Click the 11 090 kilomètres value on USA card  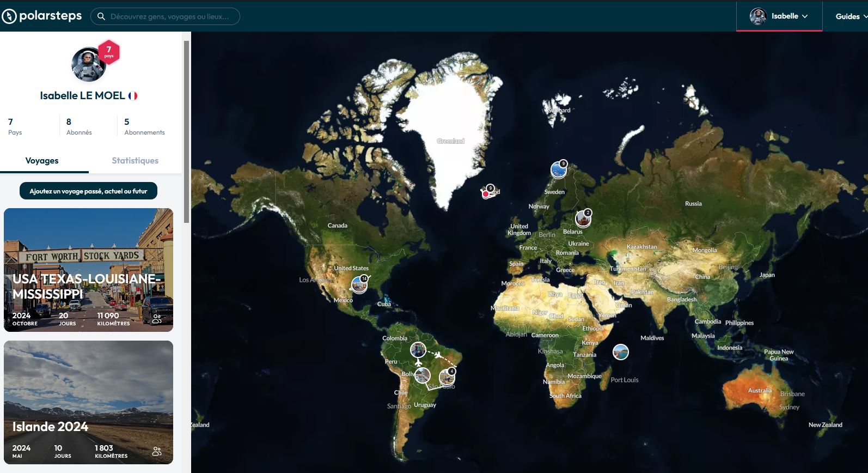click(113, 319)
